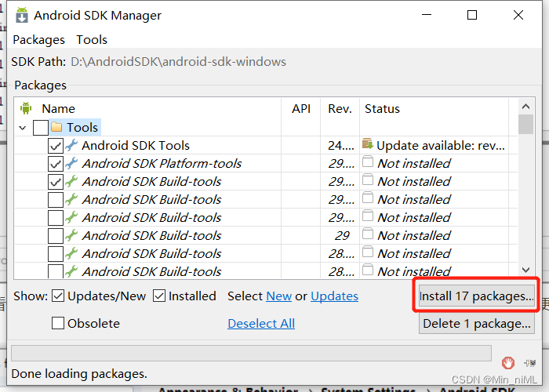Click Install 17 packages button
The height and width of the screenshot is (392, 549).
pyautogui.click(x=477, y=296)
